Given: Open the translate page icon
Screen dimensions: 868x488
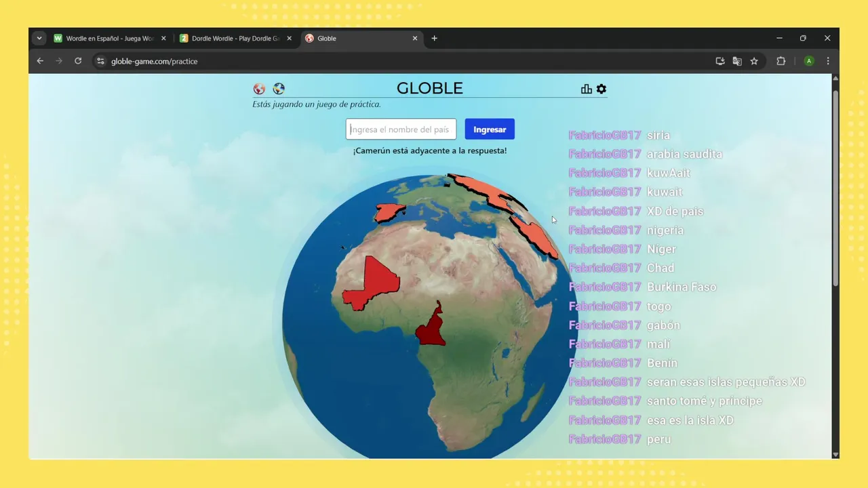Looking at the screenshot, I should coord(737,61).
